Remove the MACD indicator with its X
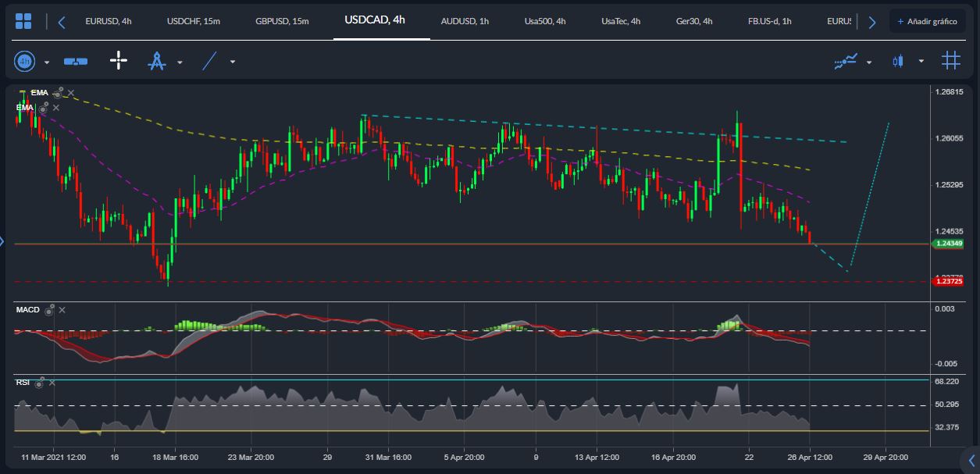The height and width of the screenshot is (474, 980). (62, 309)
